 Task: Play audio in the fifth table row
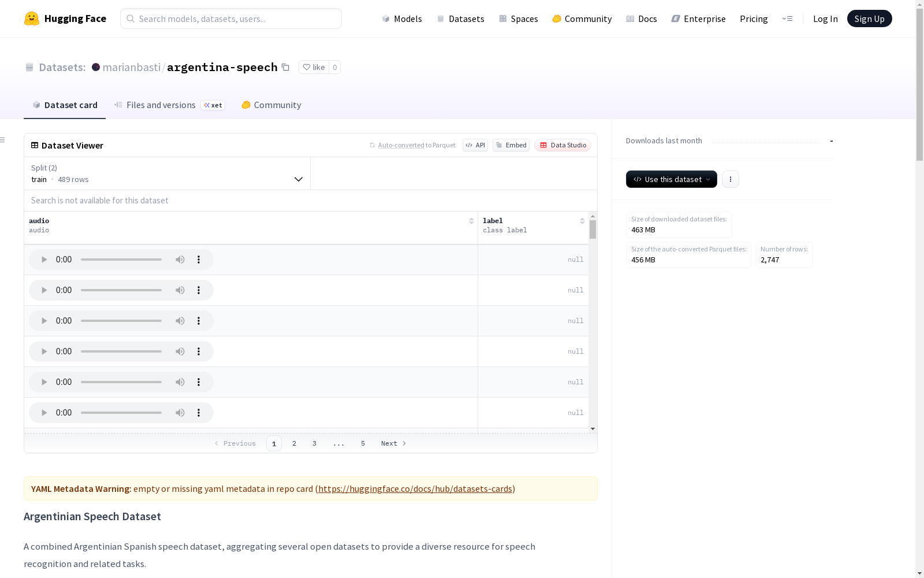click(44, 382)
